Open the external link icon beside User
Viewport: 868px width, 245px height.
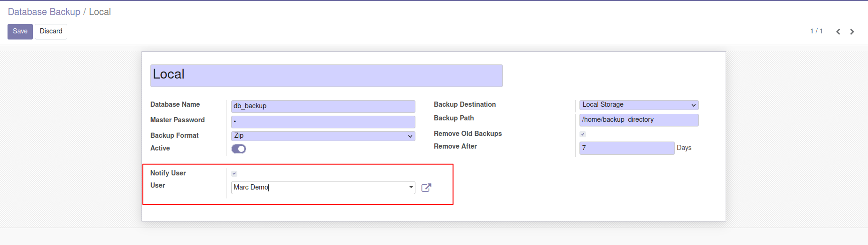426,188
